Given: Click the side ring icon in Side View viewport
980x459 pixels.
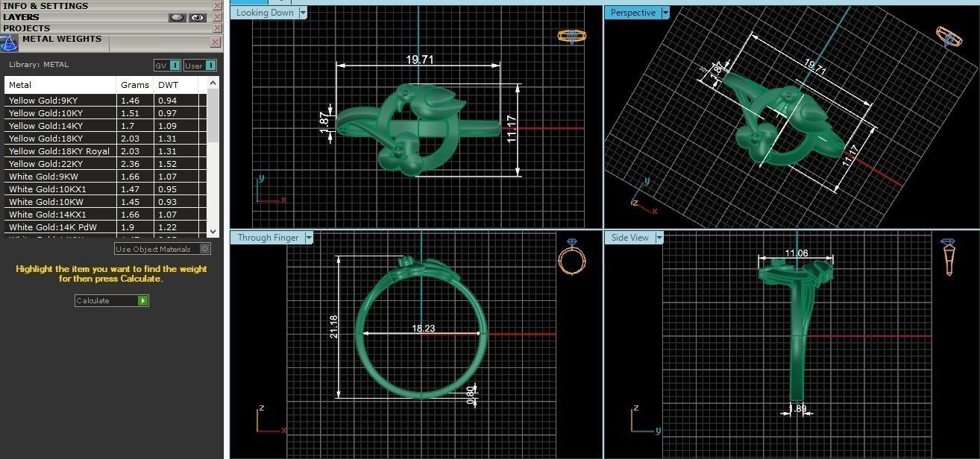Looking at the screenshot, I should click(949, 257).
